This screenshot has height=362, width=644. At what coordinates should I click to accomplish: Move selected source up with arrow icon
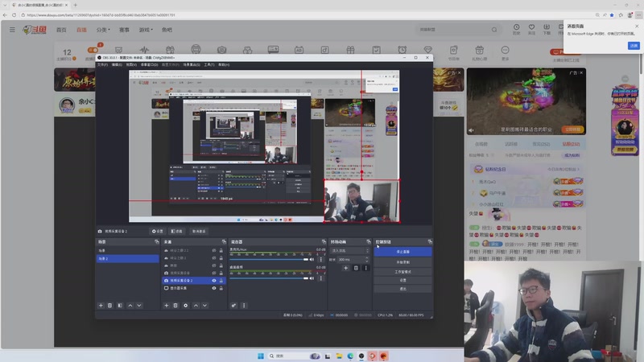coord(196,306)
